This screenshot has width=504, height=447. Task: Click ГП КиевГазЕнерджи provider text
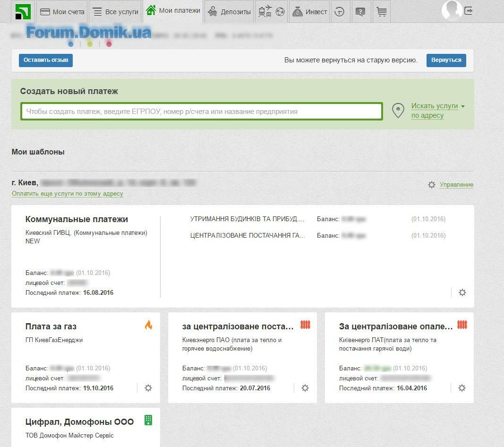tap(54, 340)
